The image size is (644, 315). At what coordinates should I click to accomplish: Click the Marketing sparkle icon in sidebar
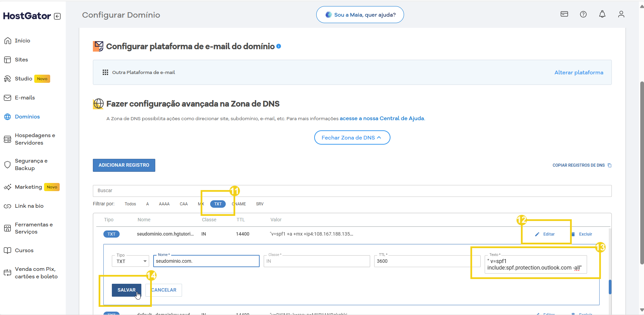7,187
